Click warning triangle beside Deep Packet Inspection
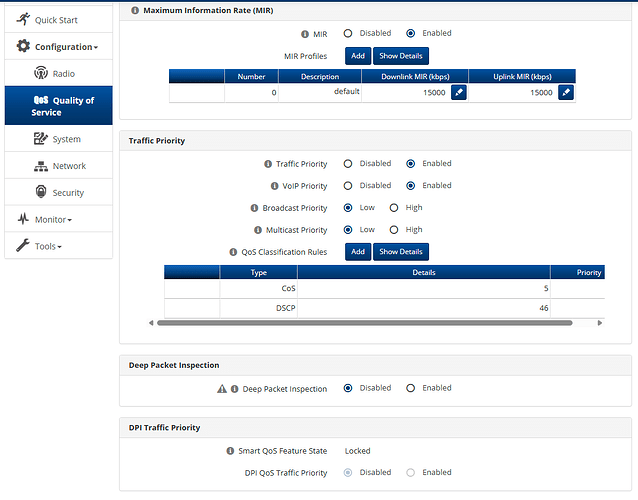The width and height of the screenshot is (638, 500). [222, 389]
